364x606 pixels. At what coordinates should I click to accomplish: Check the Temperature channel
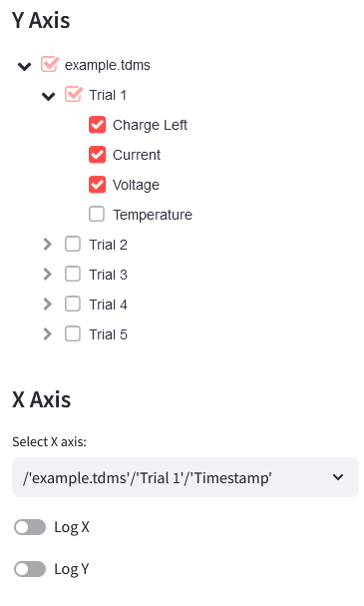coord(97,214)
